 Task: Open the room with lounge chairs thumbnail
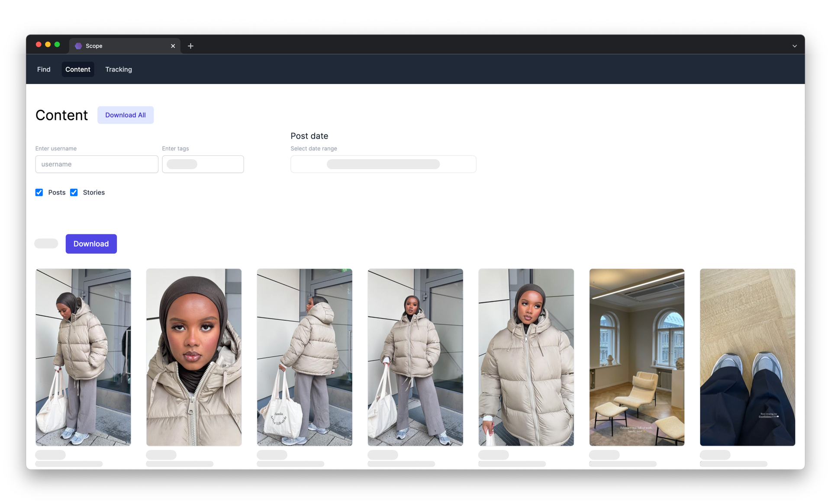pos(637,357)
